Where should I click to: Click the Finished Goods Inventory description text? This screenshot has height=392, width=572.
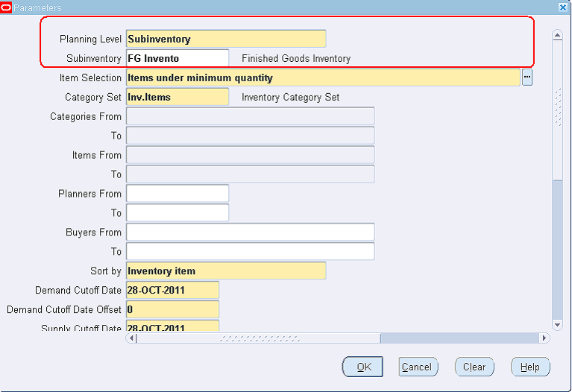296,58
